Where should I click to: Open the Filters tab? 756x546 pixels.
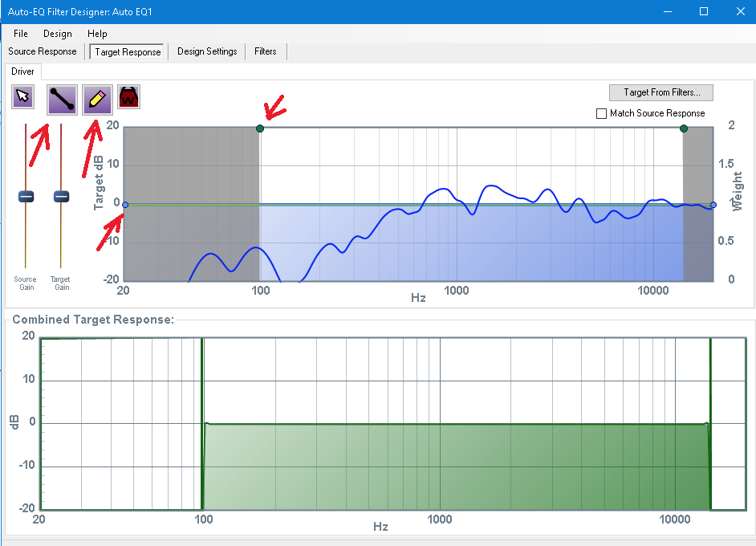coord(266,51)
